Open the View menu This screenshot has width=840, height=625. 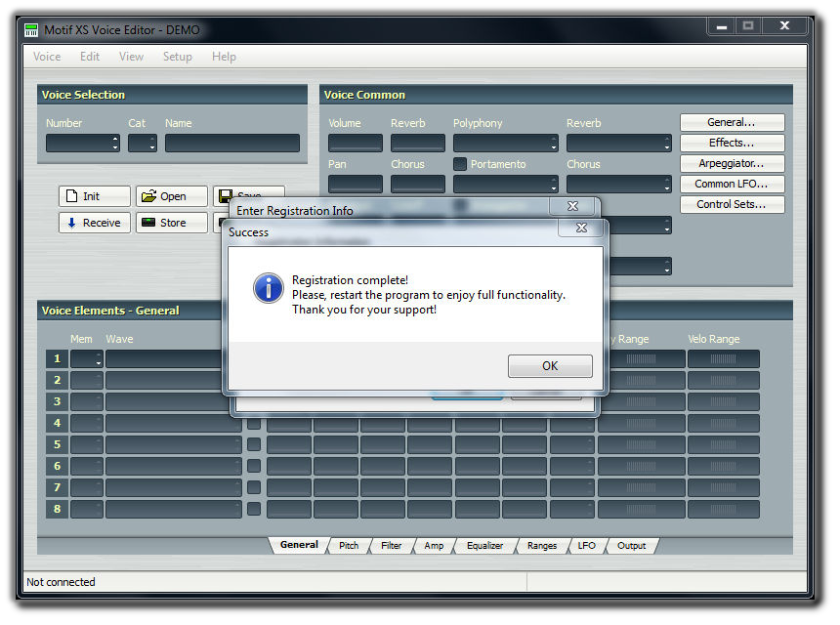[x=131, y=57]
